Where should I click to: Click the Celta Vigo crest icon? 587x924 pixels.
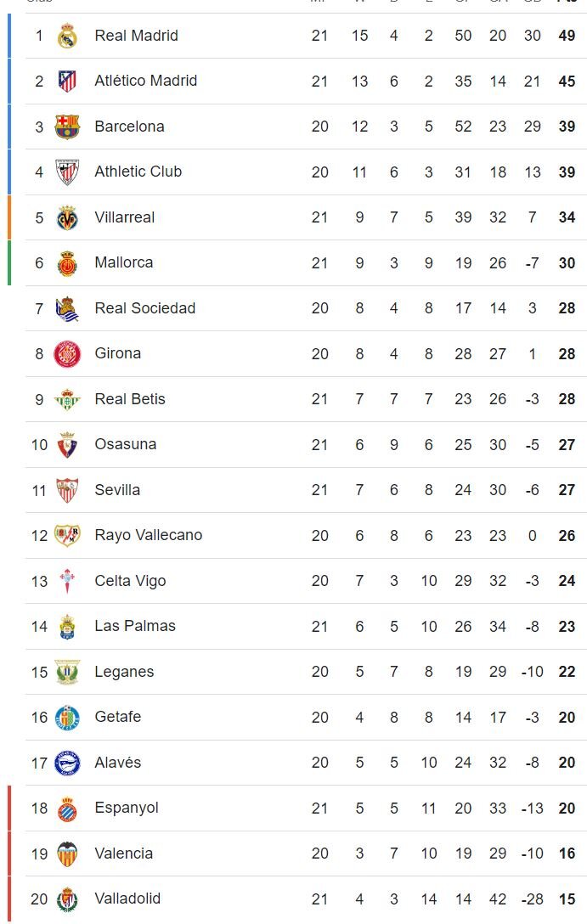(67, 581)
